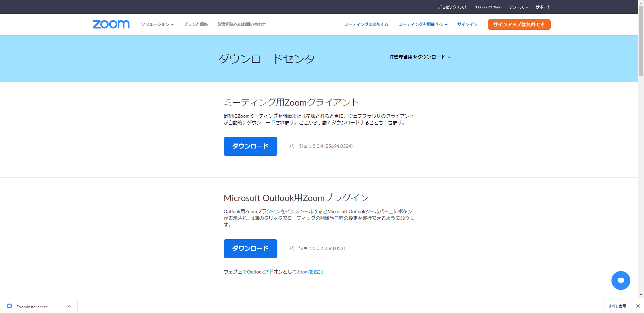Screen dimensions: 644x313
Task: Expand IT管理者用をダウンロード dropdown
Action: point(420,57)
